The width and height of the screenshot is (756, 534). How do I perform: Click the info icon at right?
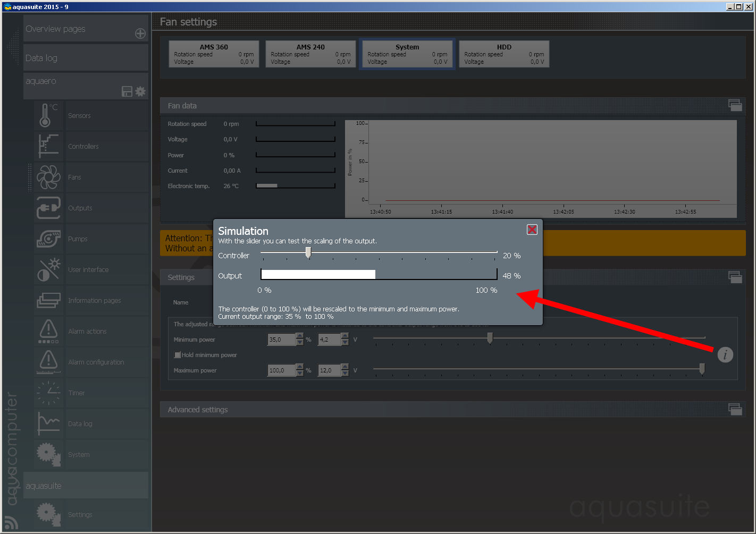pyautogui.click(x=725, y=354)
